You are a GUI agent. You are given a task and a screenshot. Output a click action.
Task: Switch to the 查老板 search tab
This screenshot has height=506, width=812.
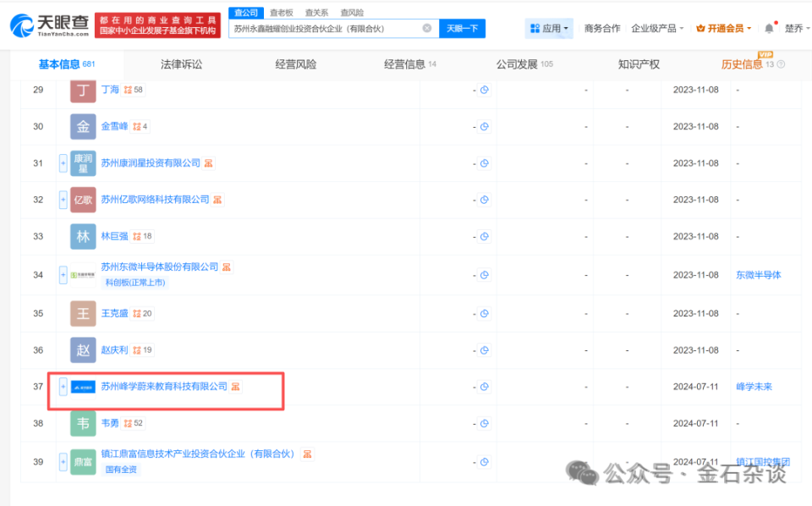282,13
